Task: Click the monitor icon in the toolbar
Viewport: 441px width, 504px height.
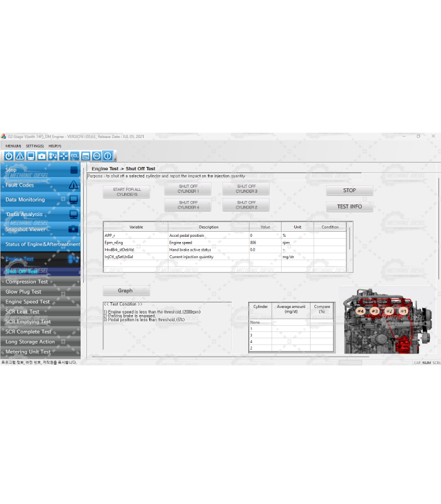Action: tap(30, 156)
